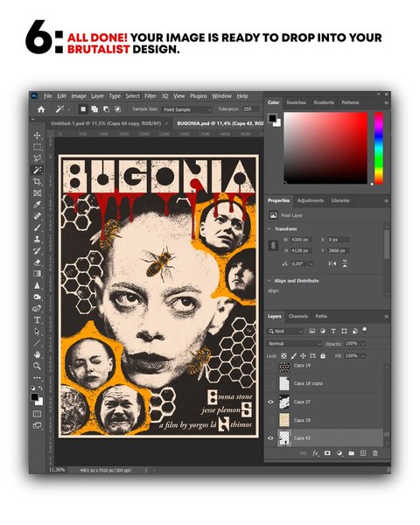Click the Flip vertical icon in Properties
Screen dimensions: 420x525
(345, 263)
